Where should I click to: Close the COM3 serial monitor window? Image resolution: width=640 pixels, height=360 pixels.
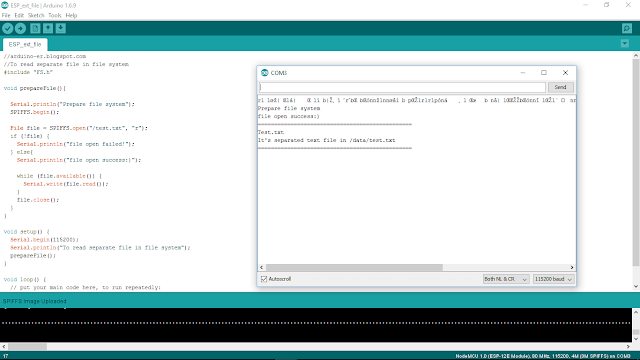point(565,73)
